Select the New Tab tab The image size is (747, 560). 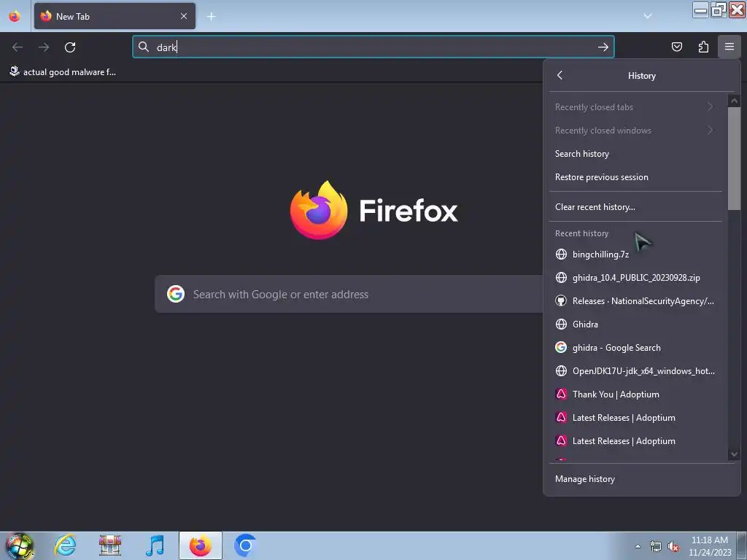[115, 16]
